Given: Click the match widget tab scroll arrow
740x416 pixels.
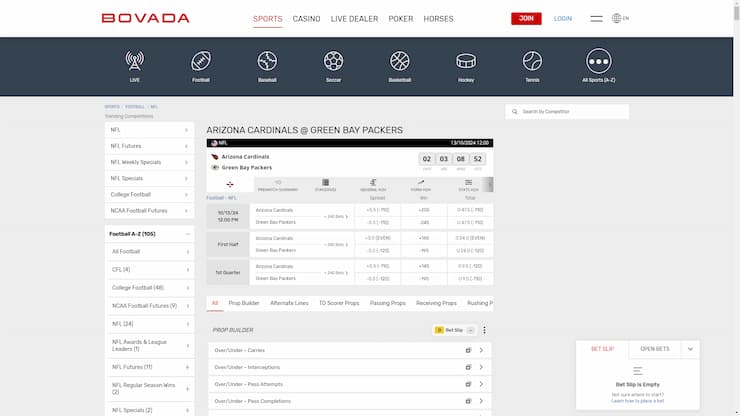Looking at the screenshot, I should pos(490,185).
